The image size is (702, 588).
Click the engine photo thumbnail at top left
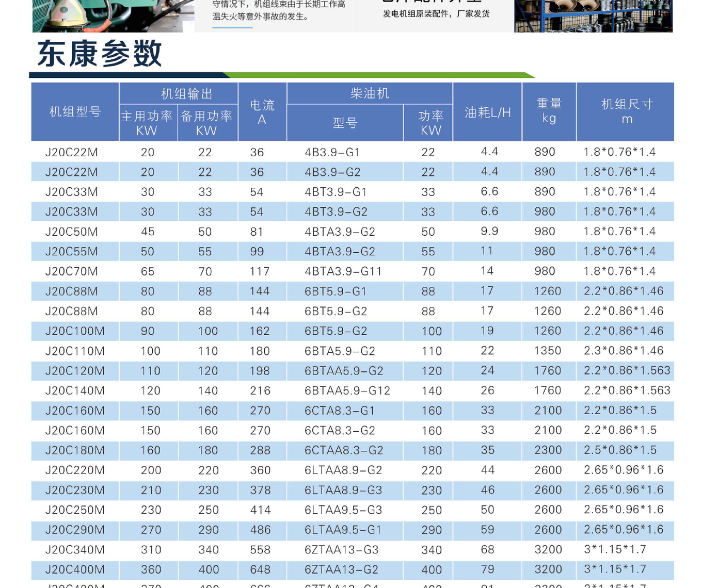coord(113,16)
